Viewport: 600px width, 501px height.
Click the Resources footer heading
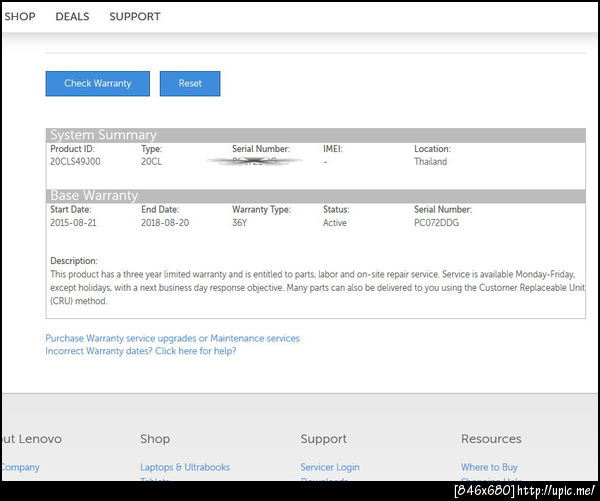(491, 439)
